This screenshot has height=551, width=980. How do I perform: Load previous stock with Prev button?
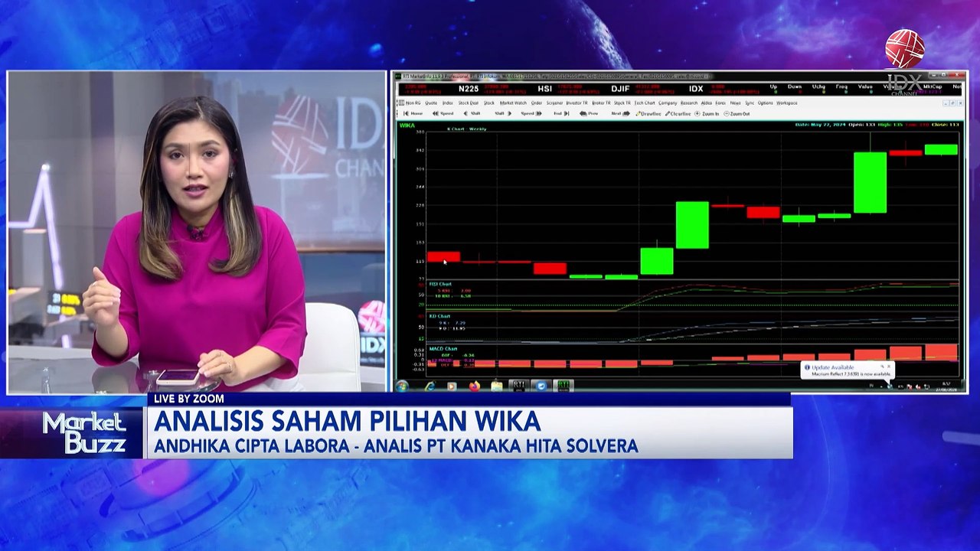pyautogui.click(x=589, y=113)
